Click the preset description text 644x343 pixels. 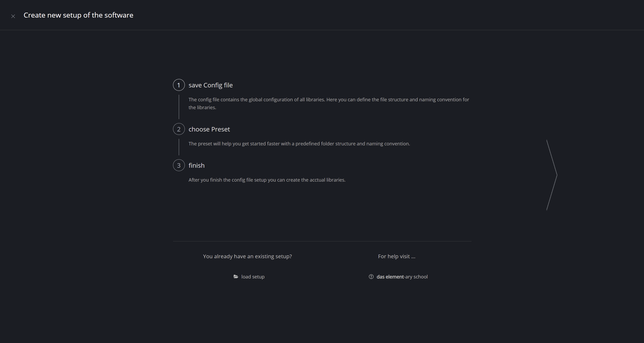tap(299, 144)
